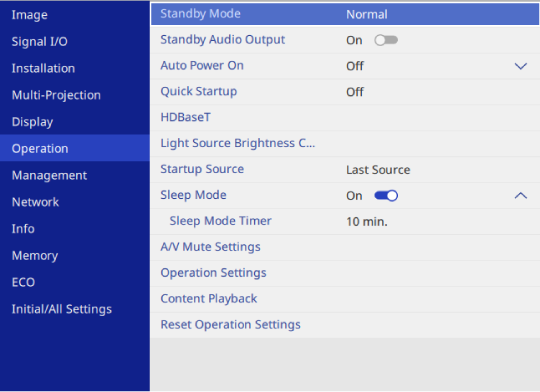
Task: Expand the Auto Power On chevron
Action: 520,66
